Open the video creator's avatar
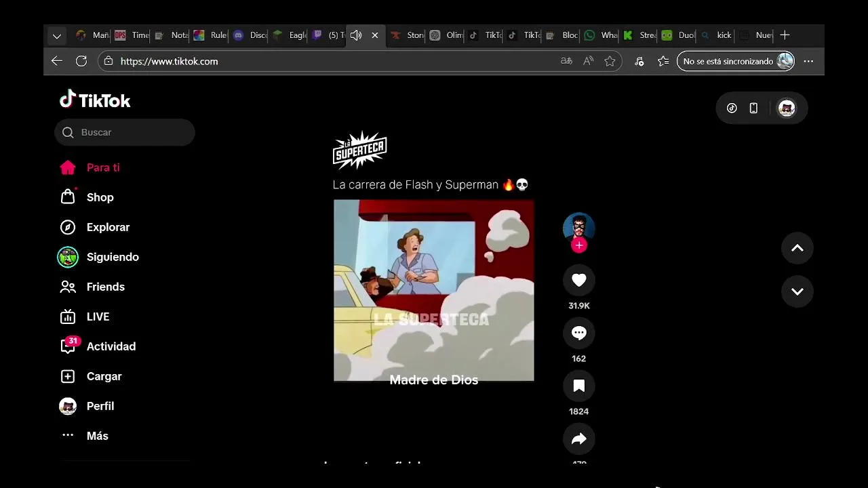The image size is (868, 488). pos(579,228)
